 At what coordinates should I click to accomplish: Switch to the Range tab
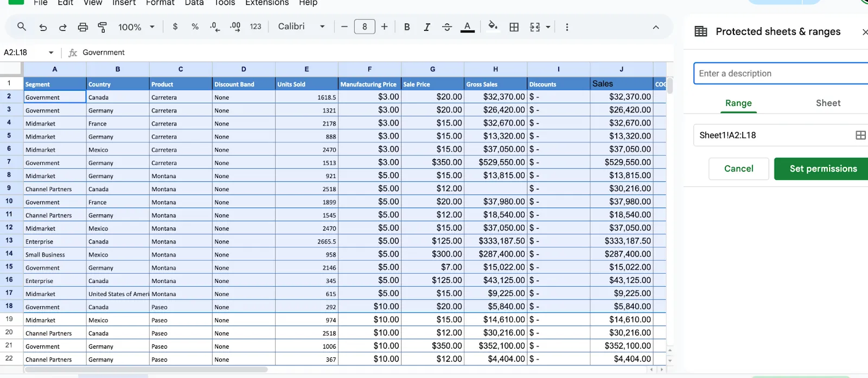pyautogui.click(x=738, y=103)
